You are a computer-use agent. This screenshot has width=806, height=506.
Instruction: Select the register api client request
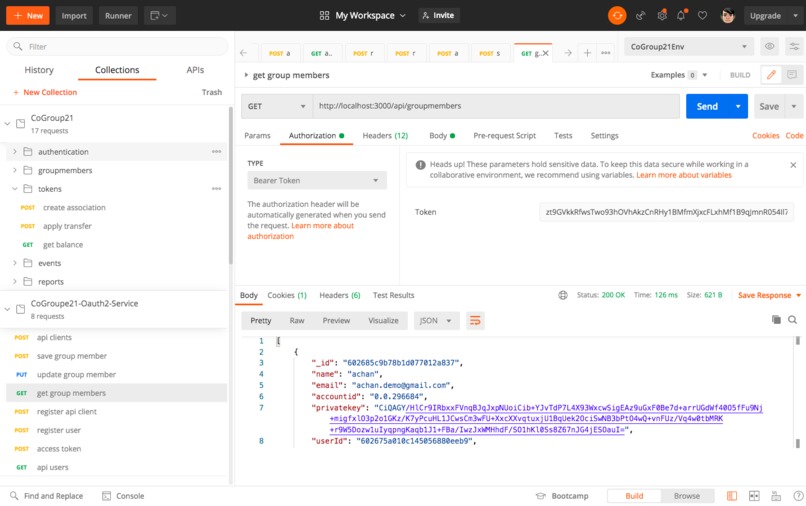[116, 411]
